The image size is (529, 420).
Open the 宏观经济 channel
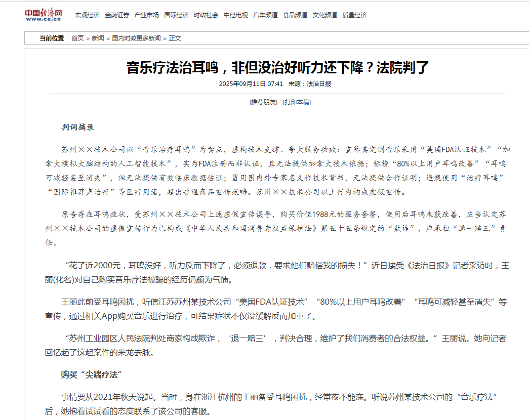[87, 15]
